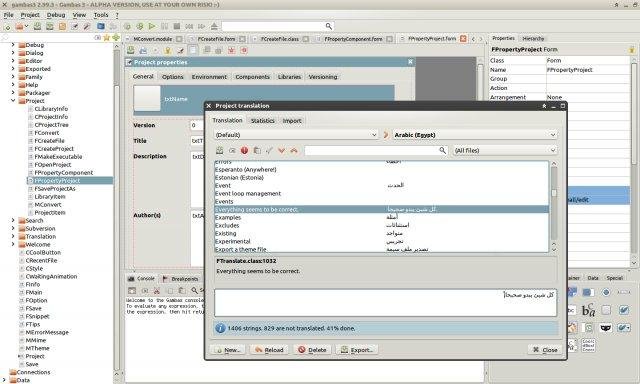
Task: Select the 'ba' text label control in toolbox
Action: point(588,310)
